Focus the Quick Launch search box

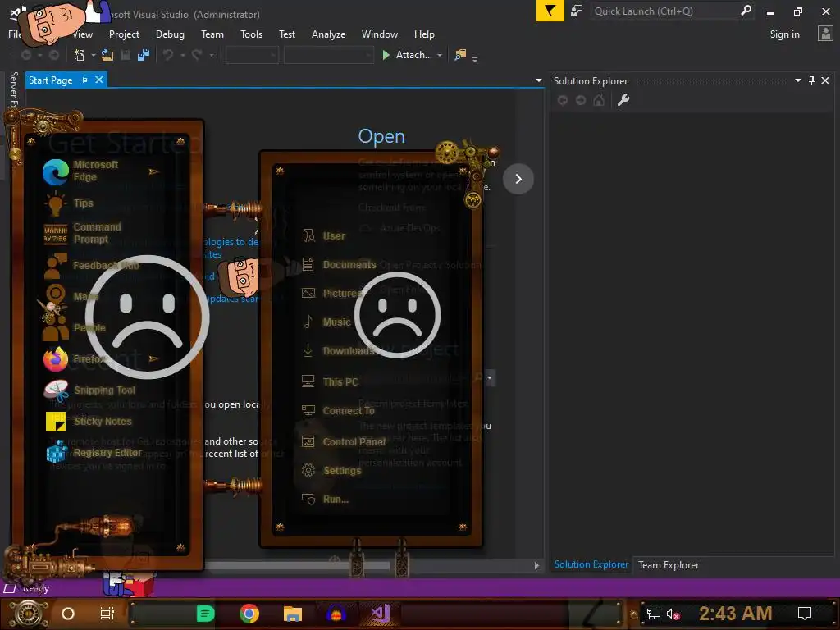point(673,11)
